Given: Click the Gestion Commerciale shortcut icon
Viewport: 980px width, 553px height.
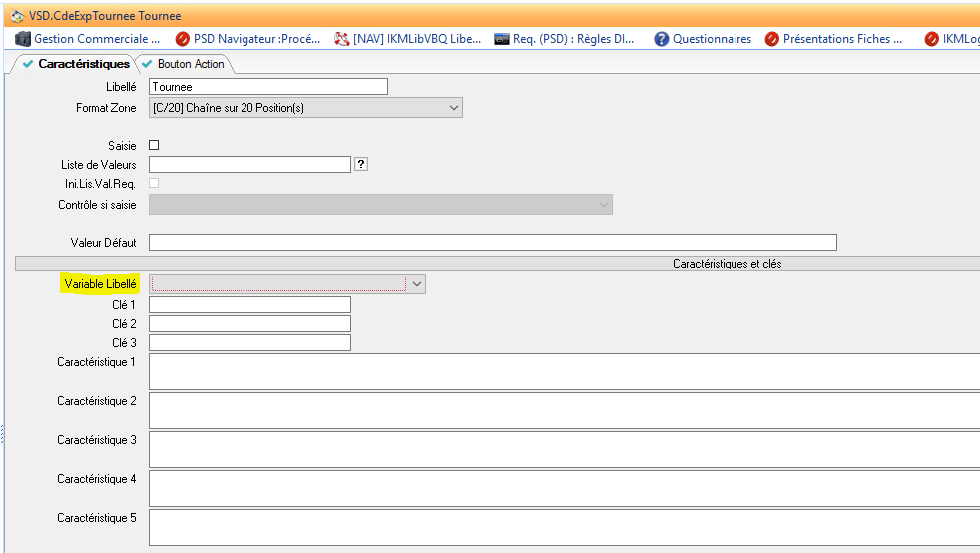Looking at the screenshot, I should (23, 39).
